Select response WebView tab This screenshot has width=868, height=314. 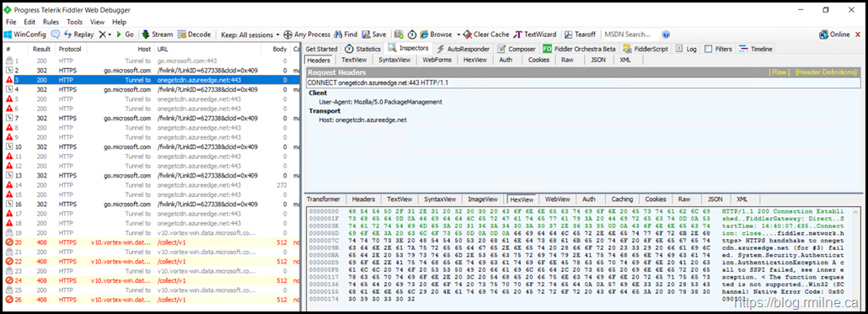pyautogui.click(x=557, y=199)
